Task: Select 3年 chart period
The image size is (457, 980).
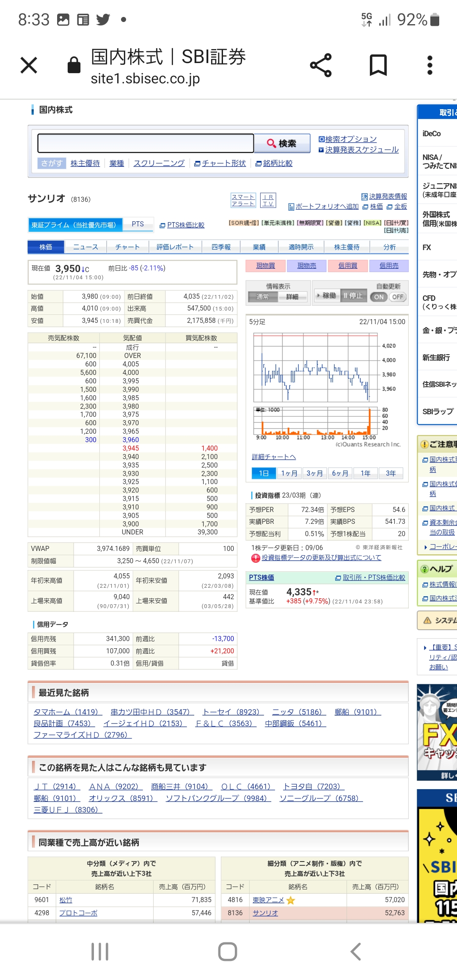Action: [x=391, y=473]
